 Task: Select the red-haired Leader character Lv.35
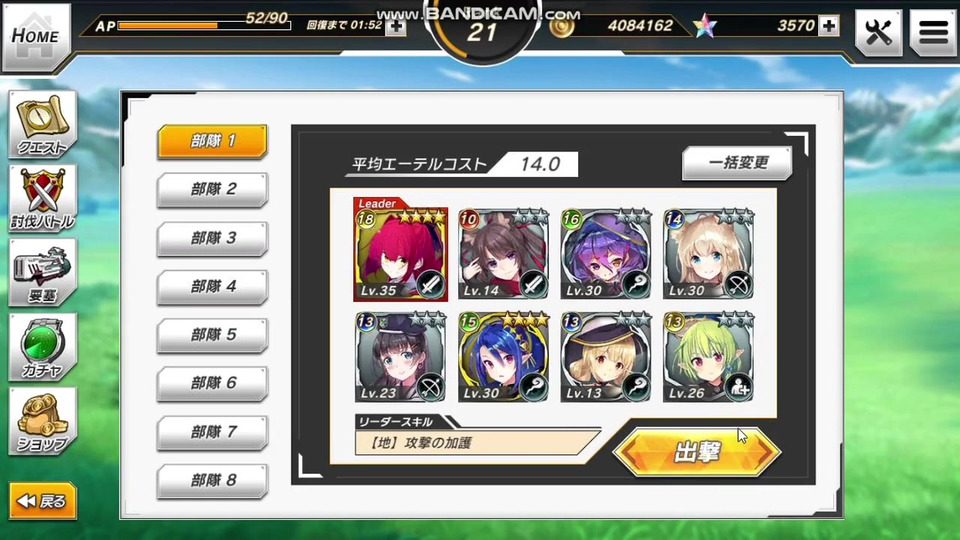coord(400,249)
